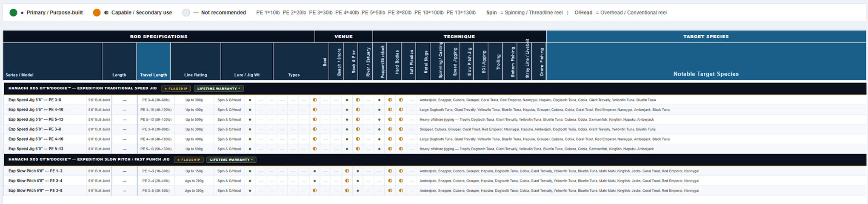The image size is (868, 204).
Task: Click the Drone Fishing technique column header
Action: [x=539, y=61]
